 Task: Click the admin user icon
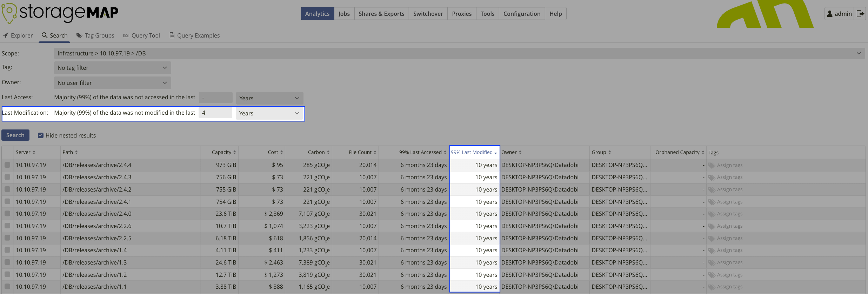[830, 14]
